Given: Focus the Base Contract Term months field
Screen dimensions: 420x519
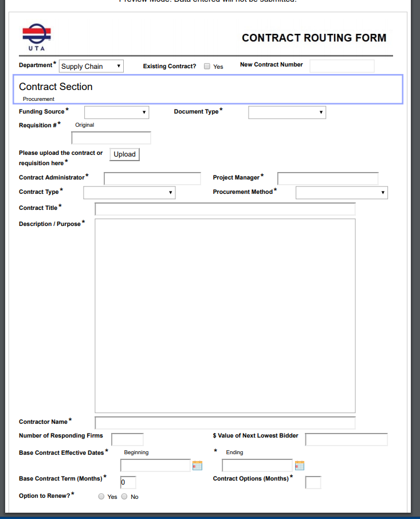Looking at the screenshot, I should [x=128, y=482].
